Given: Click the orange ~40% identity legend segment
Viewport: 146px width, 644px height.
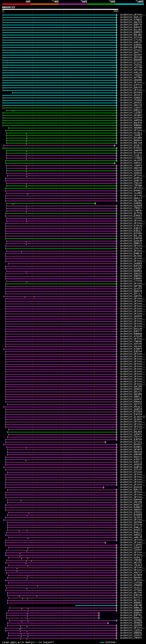Looking at the screenshot, I should tap(45, 4).
